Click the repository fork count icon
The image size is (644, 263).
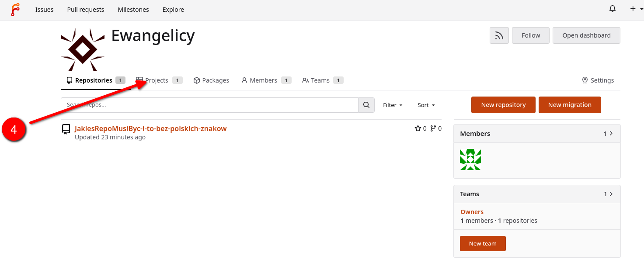[x=433, y=128]
